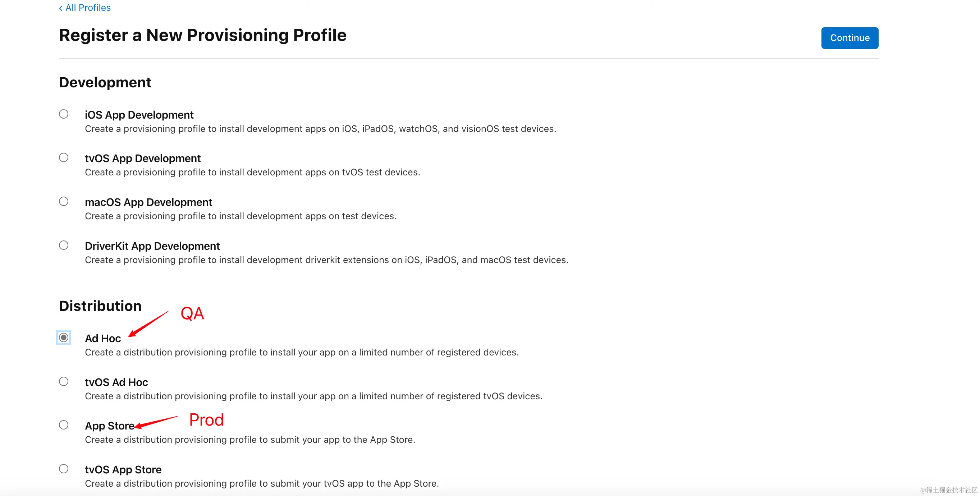Click the red QA annotation text
Image resolution: width=980 pixels, height=496 pixels.
click(x=192, y=313)
